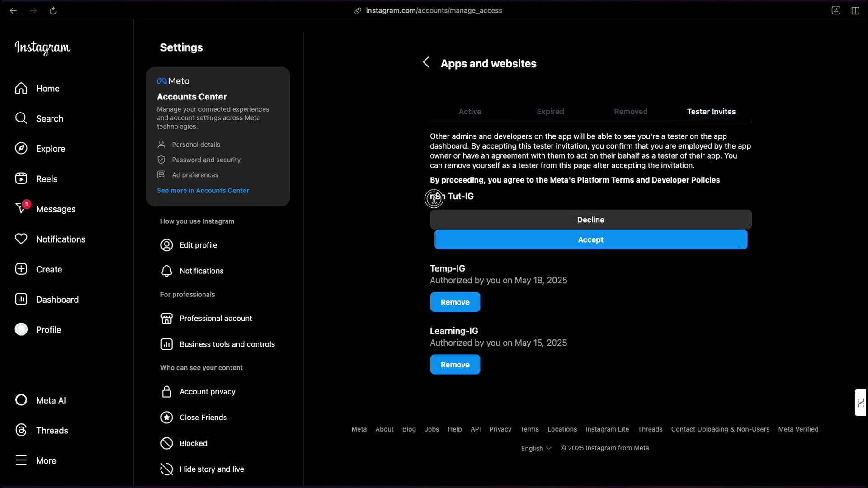Switch to the Removed tab
This screenshot has width=868, height=488.
click(x=631, y=112)
